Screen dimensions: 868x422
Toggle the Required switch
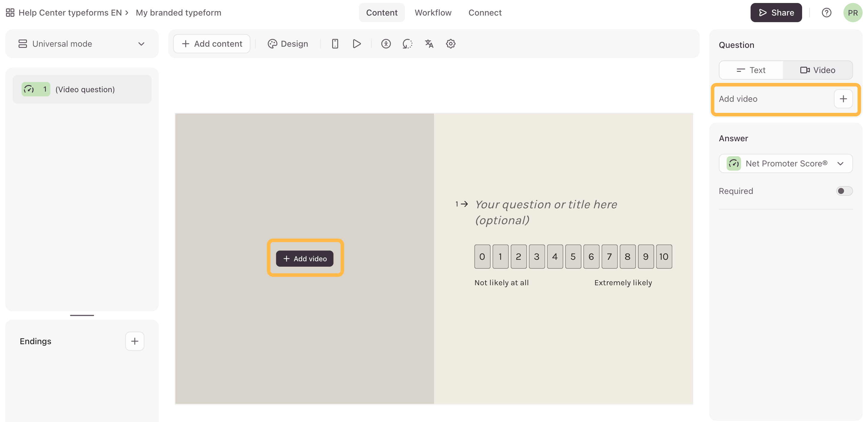(x=844, y=191)
